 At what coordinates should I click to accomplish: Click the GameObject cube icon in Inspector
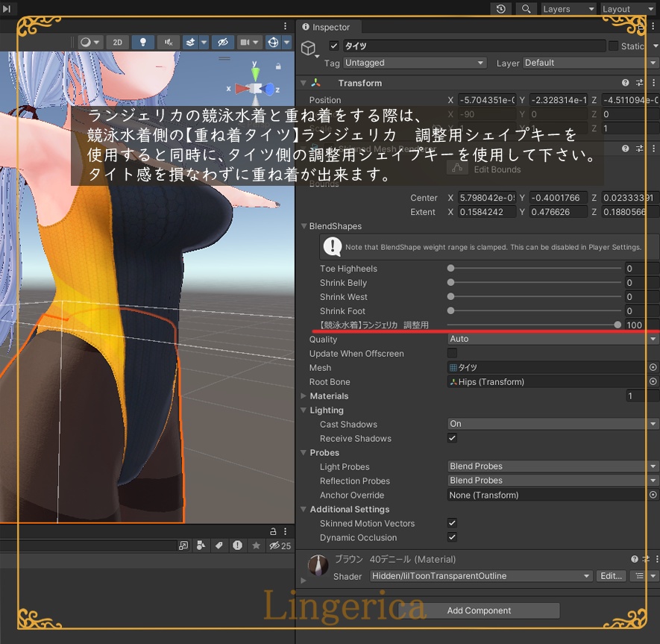coord(308,48)
